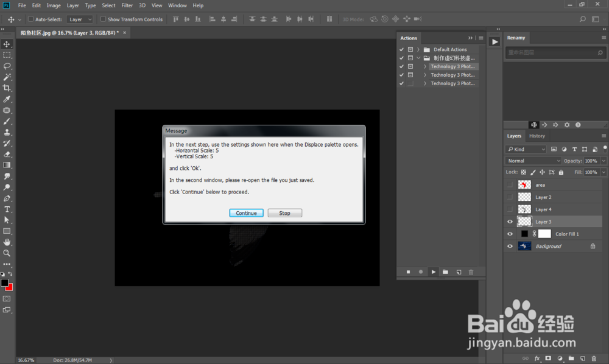Screen dimensions: 609x364
Task: Select the Dodge tool
Action: coord(7,187)
